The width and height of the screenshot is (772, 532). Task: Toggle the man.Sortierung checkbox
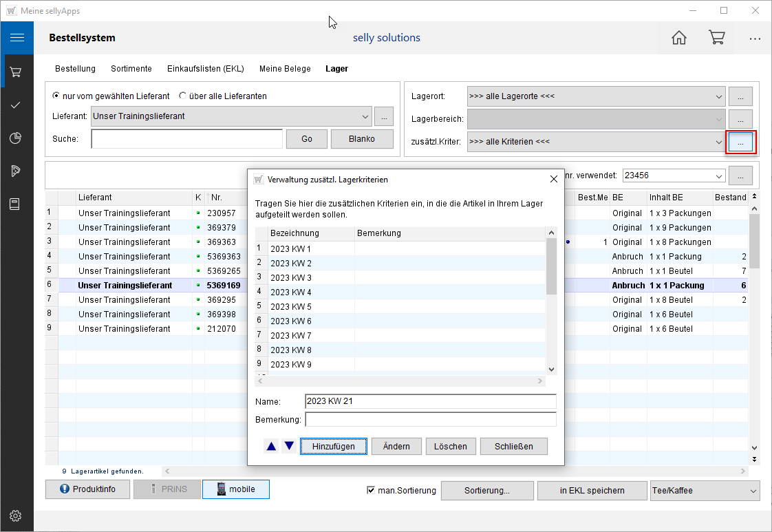pos(372,490)
